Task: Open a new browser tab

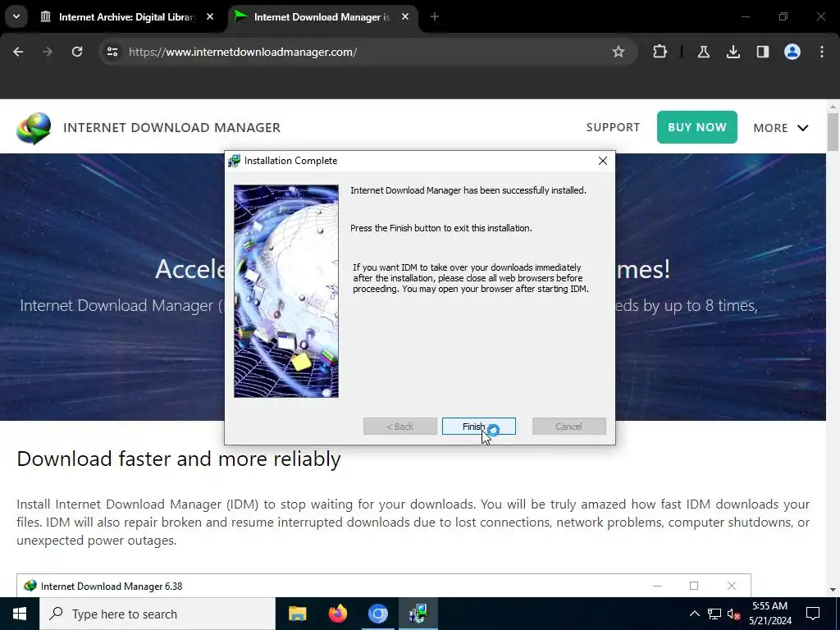Action: coord(435,17)
